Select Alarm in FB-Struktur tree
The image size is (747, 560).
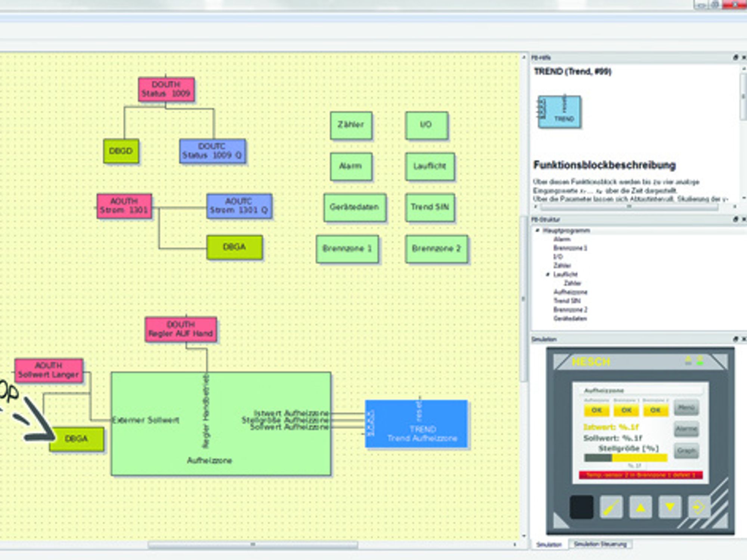pyautogui.click(x=562, y=239)
